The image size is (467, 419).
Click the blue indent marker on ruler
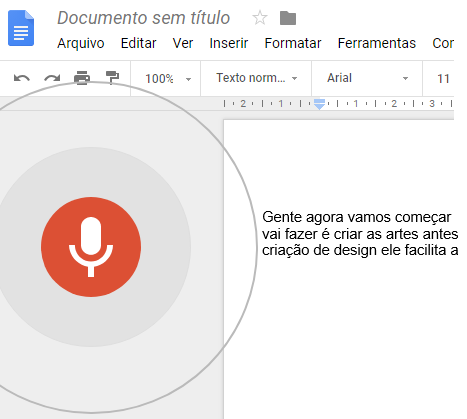(319, 104)
